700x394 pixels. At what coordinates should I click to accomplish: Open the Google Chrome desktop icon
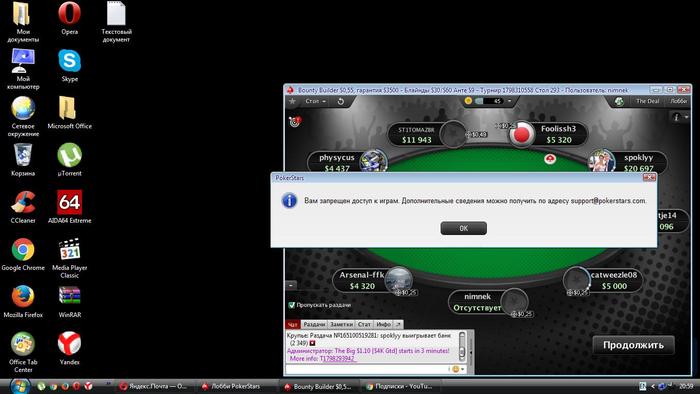(23, 255)
